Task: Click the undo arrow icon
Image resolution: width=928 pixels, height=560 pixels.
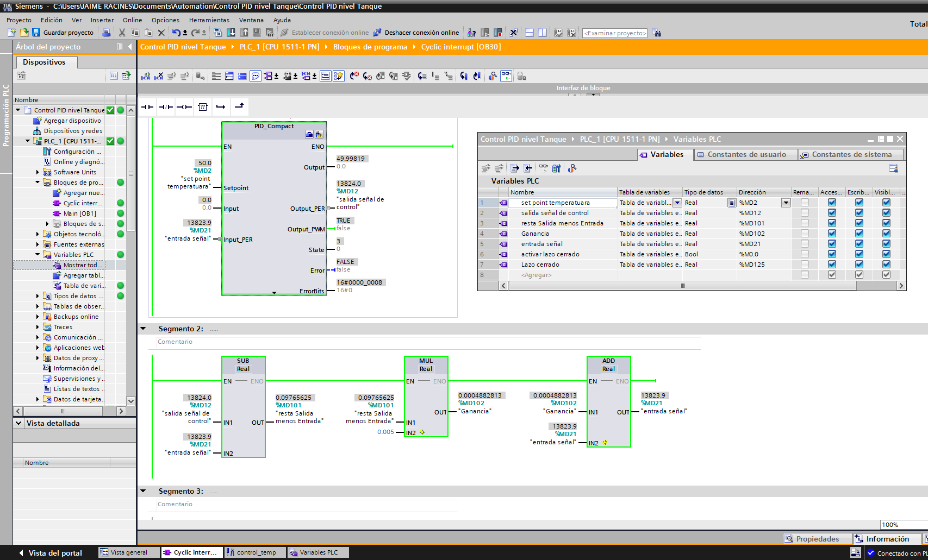Action: point(176,33)
